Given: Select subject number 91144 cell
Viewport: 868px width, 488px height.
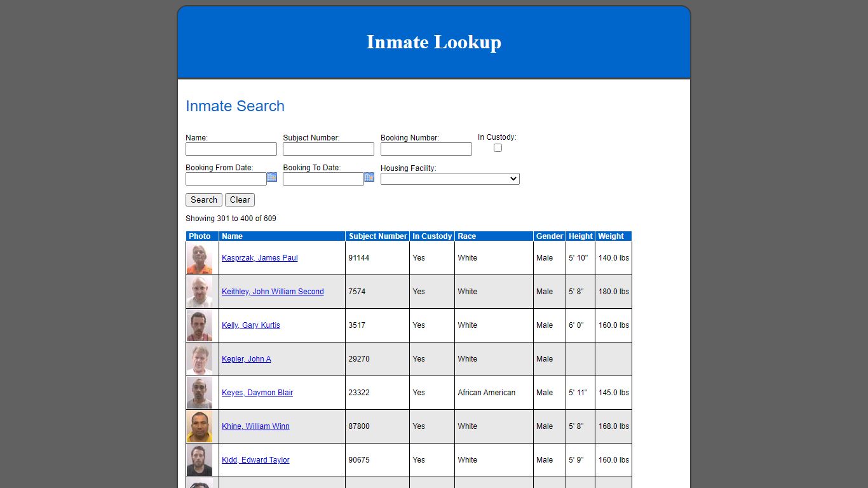Looking at the screenshot, I should click(377, 258).
